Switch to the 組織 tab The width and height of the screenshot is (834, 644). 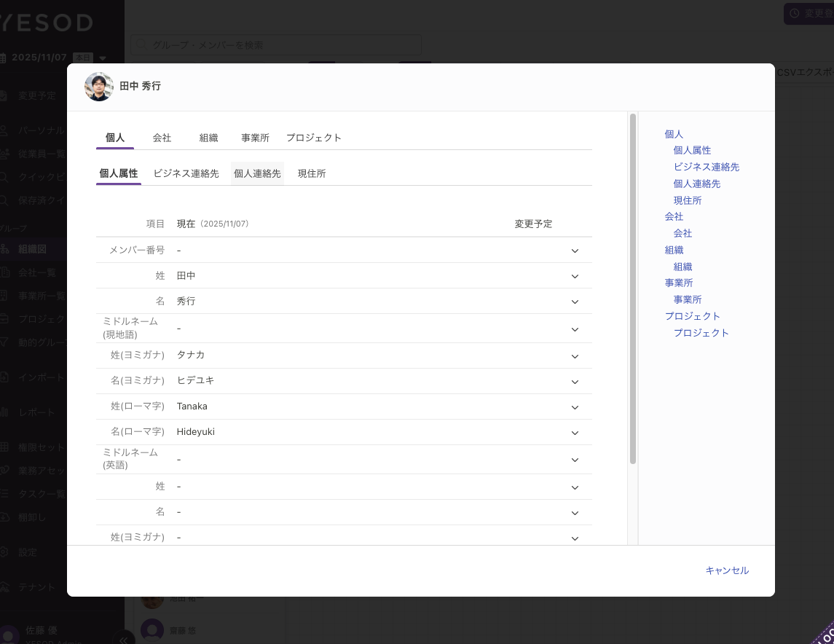pos(209,138)
